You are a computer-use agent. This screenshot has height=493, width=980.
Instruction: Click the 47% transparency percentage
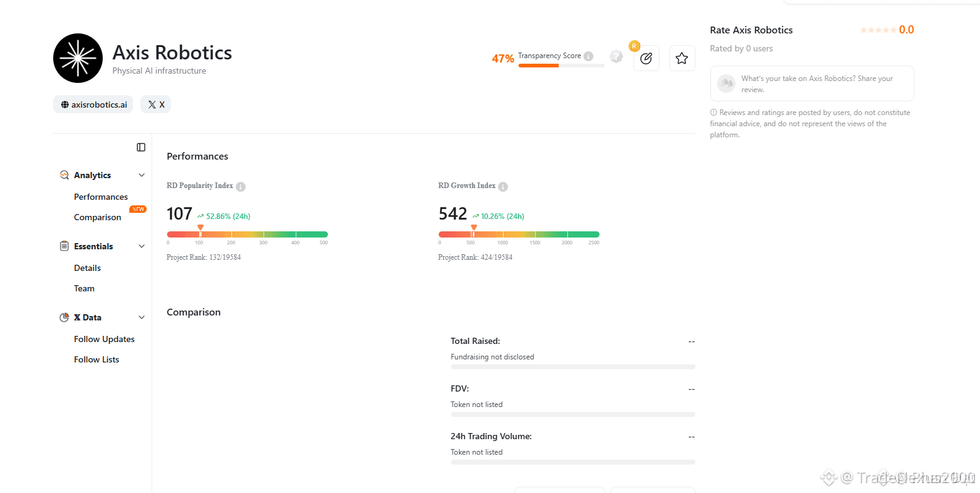(x=503, y=59)
